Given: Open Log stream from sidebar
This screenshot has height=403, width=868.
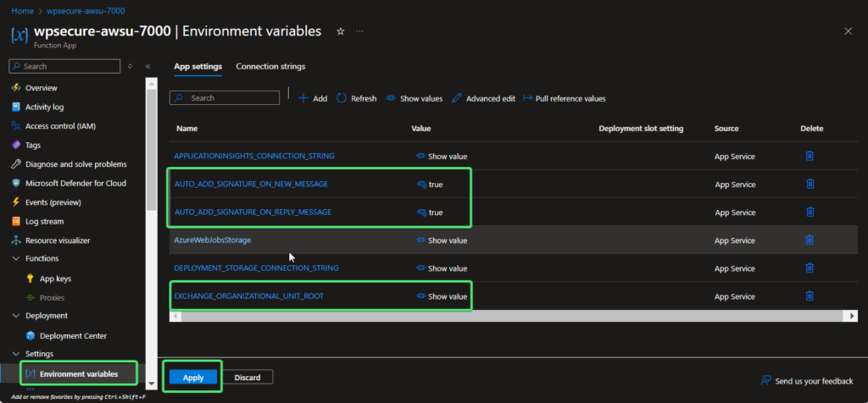Looking at the screenshot, I should point(44,221).
